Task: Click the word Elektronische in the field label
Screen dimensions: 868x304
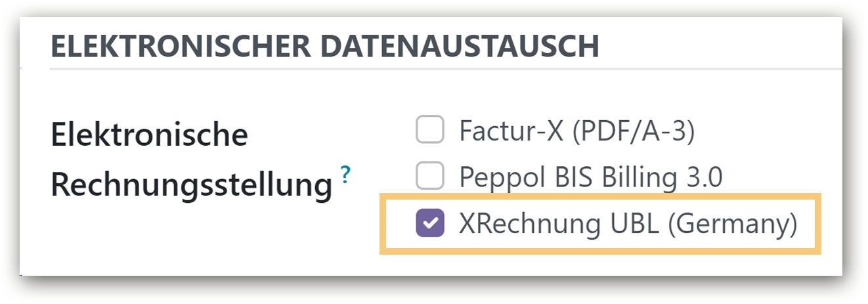Action: 149,136
